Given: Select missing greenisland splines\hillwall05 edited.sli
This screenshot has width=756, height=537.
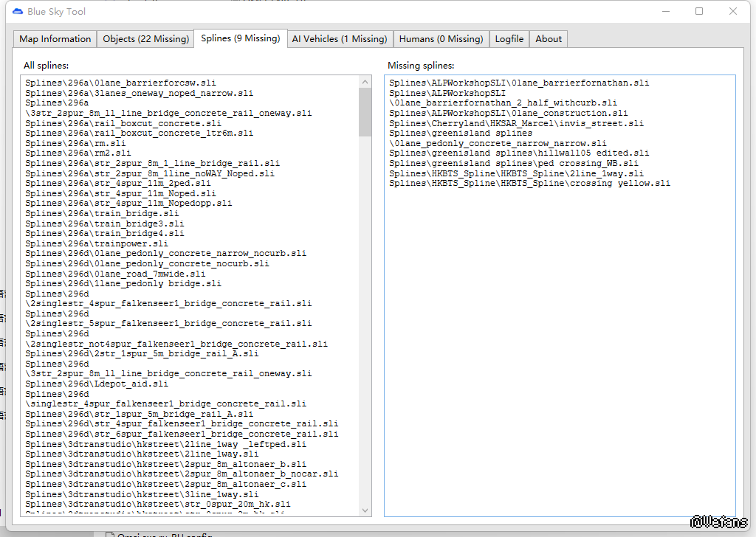Looking at the screenshot, I should (x=519, y=153).
